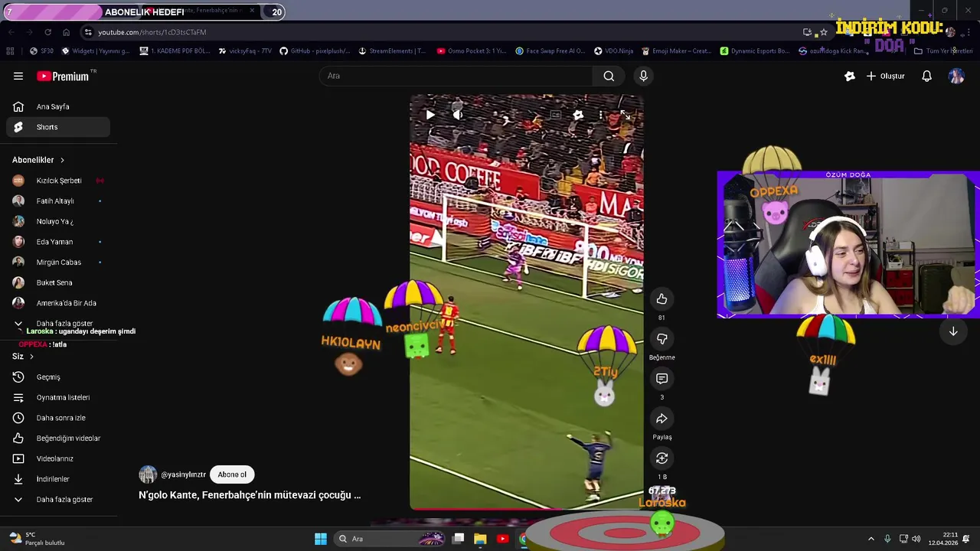Open Mirgün Cabas channel
The height and width of the screenshot is (551, 980).
pos(58,262)
